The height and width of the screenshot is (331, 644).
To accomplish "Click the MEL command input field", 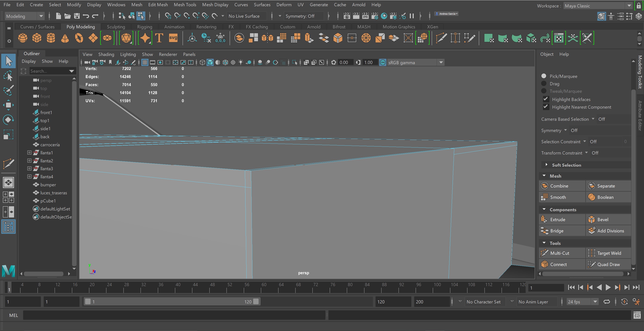I will [x=174, y=315].
